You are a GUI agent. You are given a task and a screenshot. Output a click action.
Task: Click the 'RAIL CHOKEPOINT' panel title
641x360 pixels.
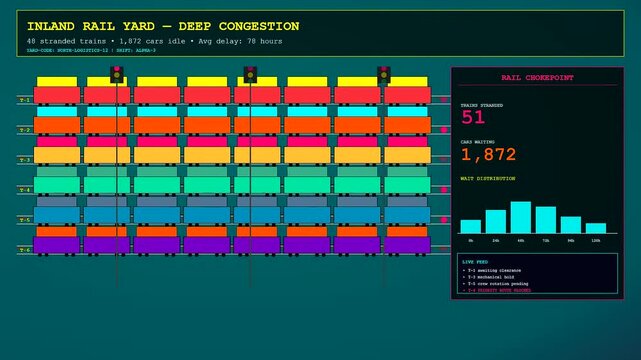pos(537,78)
